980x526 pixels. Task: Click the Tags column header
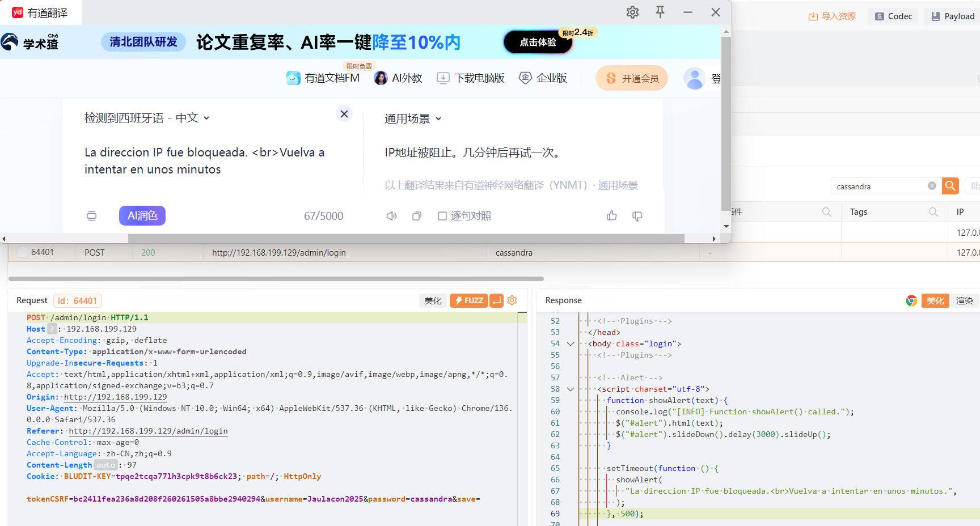click(x=859, y=212)
